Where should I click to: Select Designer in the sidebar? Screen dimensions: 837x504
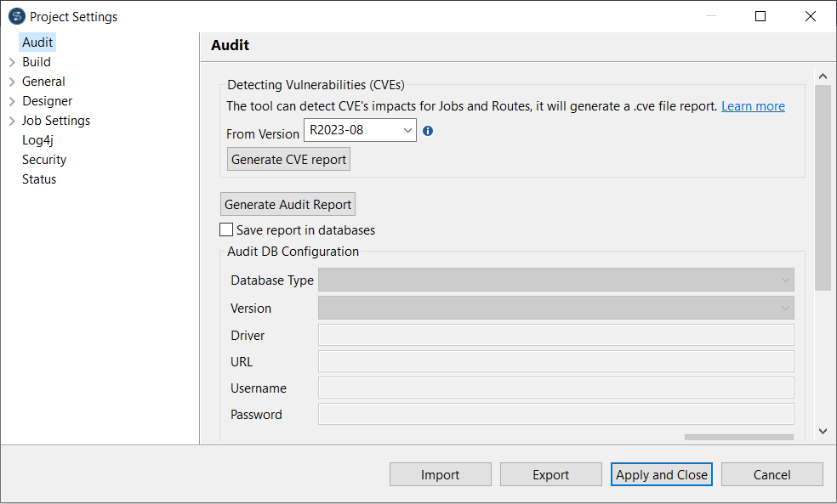(47, 100)
